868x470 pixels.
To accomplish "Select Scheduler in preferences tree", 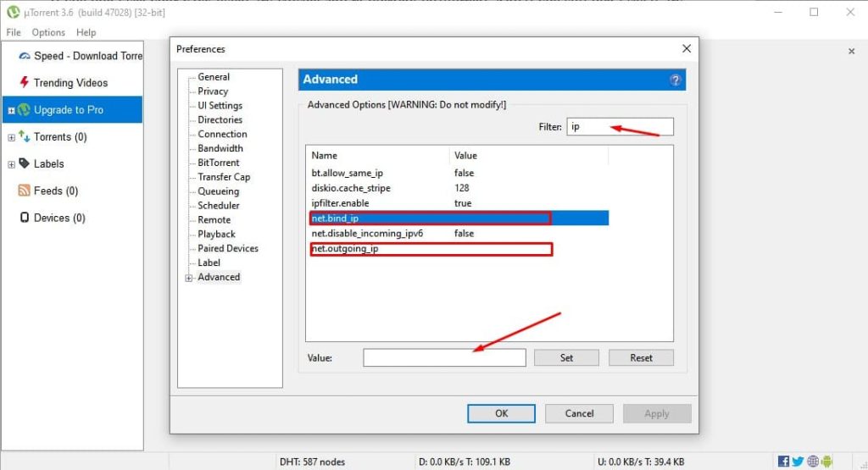I will 218,205.
